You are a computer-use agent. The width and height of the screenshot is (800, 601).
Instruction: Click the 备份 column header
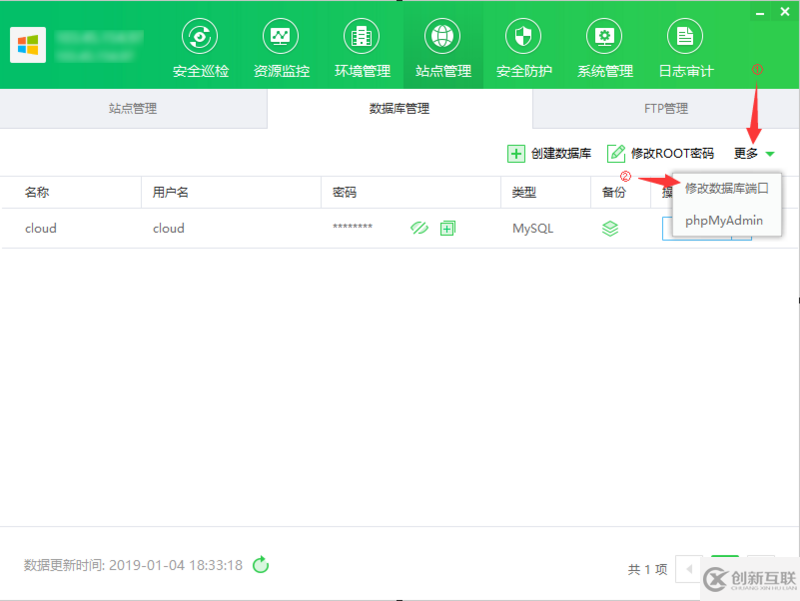click(x=614, y=192)
